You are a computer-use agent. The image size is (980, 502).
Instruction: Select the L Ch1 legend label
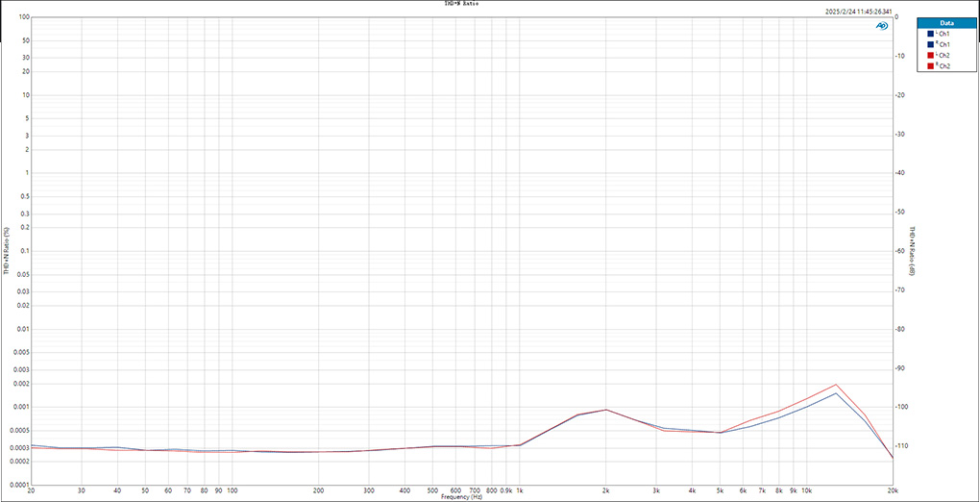click(x=943, y=34)
